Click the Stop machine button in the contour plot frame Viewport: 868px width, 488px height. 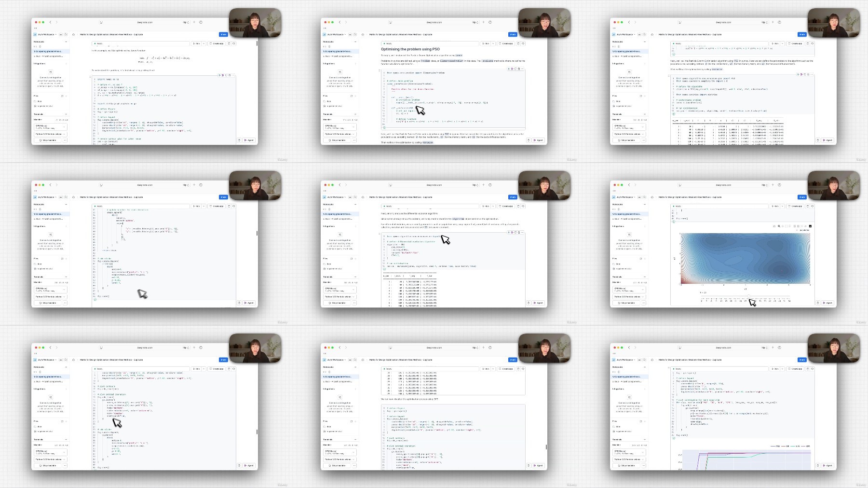627,303
